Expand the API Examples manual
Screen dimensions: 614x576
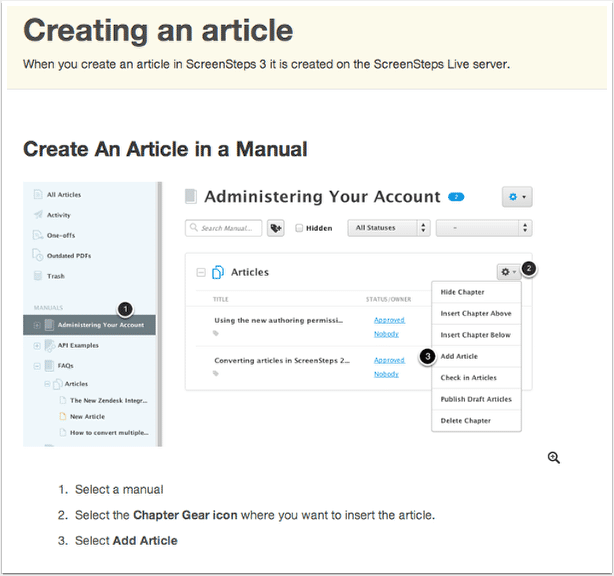(37, 345)
